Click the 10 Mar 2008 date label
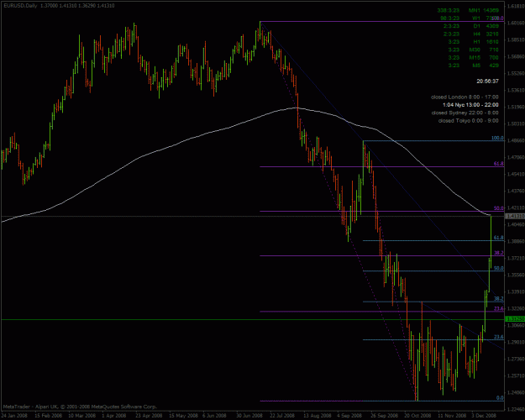This screenshot has height=420, width=525. pyautogui.click(x=81, y=416)
